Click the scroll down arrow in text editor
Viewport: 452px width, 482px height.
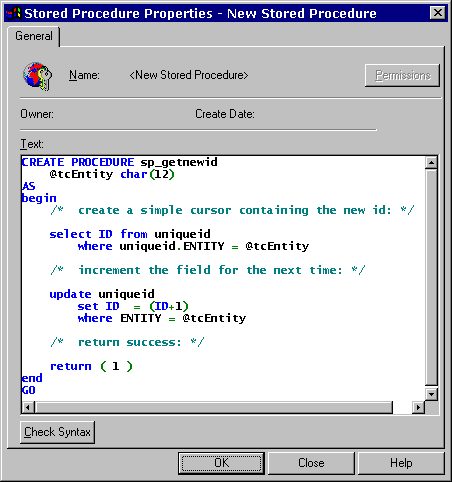pos(431,394)
